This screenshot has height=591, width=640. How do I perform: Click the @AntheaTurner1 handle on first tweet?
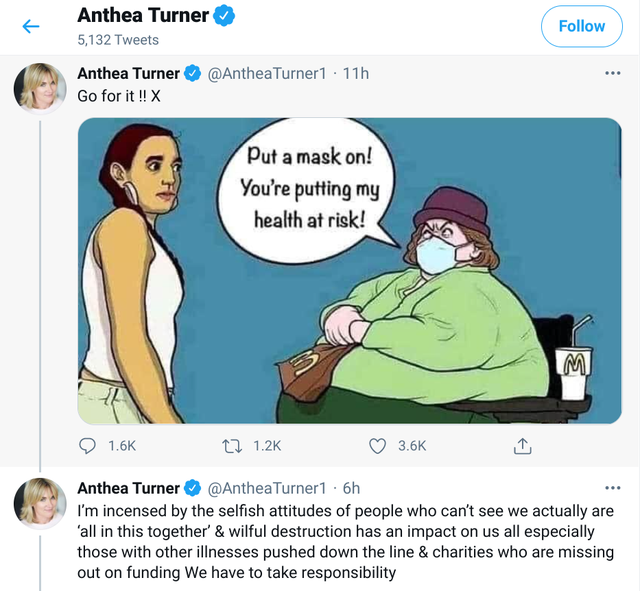pyautogui.click(x=267, y=73)
